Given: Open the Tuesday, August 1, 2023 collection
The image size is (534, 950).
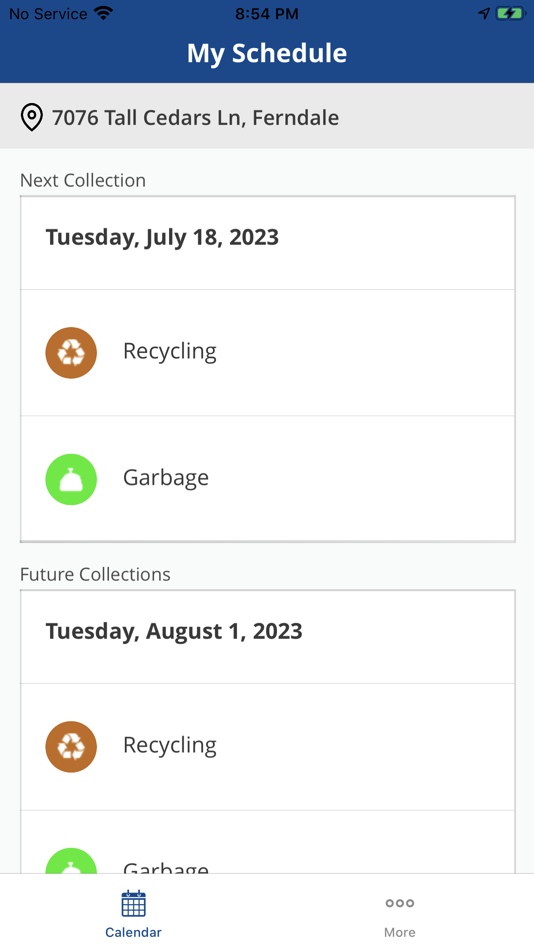Looking at the screenshot, I should click(267, 637).
